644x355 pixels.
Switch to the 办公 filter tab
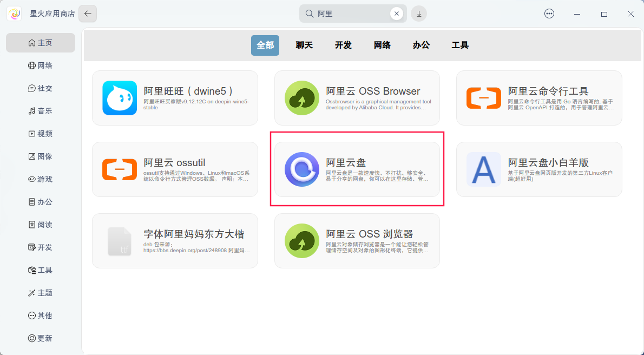[x=420, y=45]
